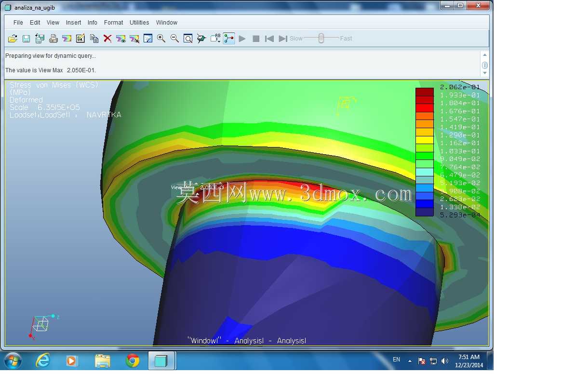Click the taskbar clock showing 7:51 AM
This screenshot has height=387, width=588.
pos(469,361)
